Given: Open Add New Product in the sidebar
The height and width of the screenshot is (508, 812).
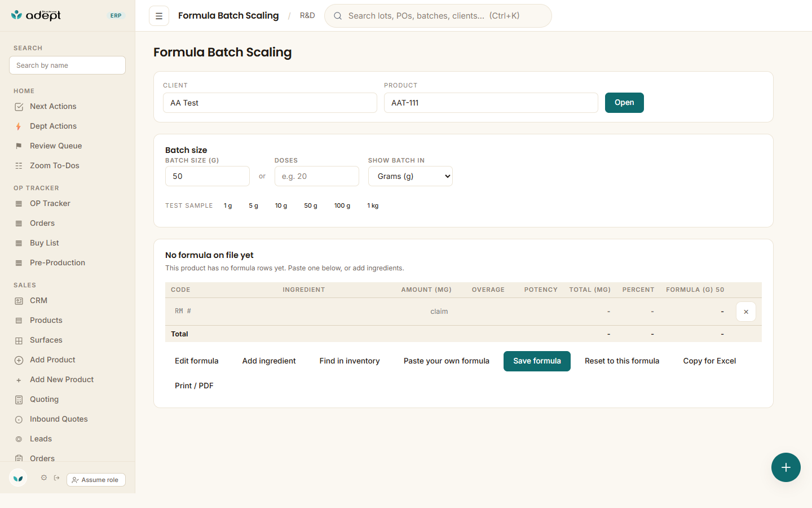Looking at the screenshot, I should (x=62, y=380).
